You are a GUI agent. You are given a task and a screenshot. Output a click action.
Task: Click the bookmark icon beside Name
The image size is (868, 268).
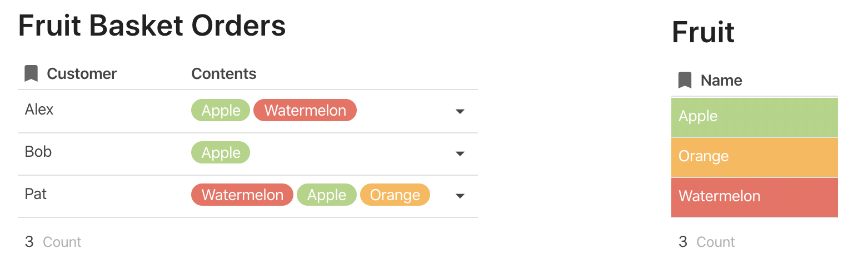tap(685, 80)
